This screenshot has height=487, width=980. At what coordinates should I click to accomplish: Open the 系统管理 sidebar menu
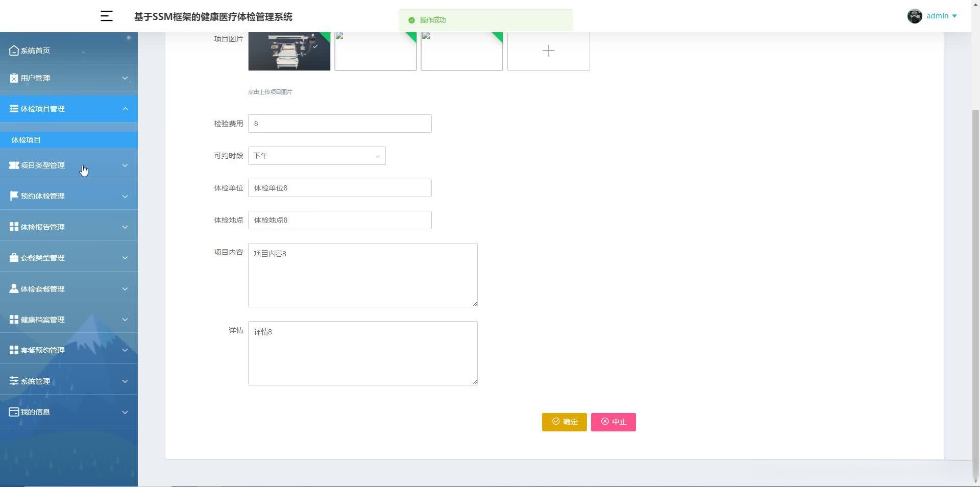click(69, 381)
